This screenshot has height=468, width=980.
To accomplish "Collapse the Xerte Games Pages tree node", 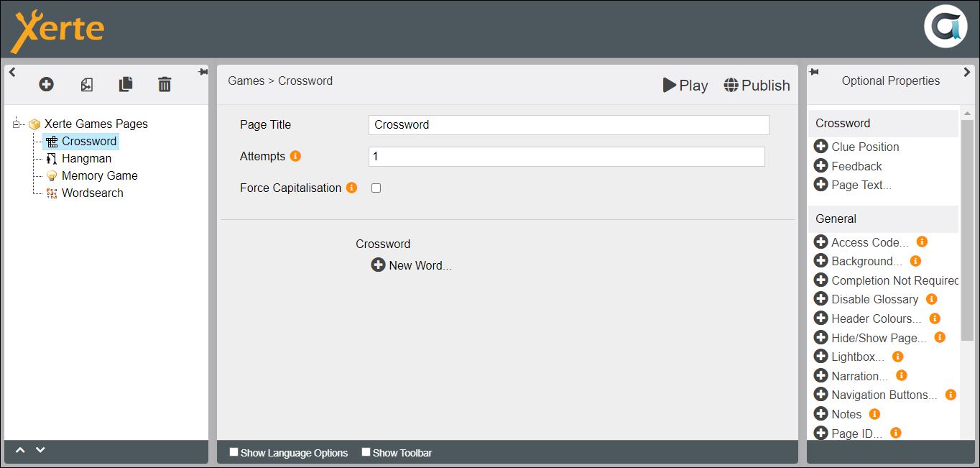I will (x=17, y=124).
